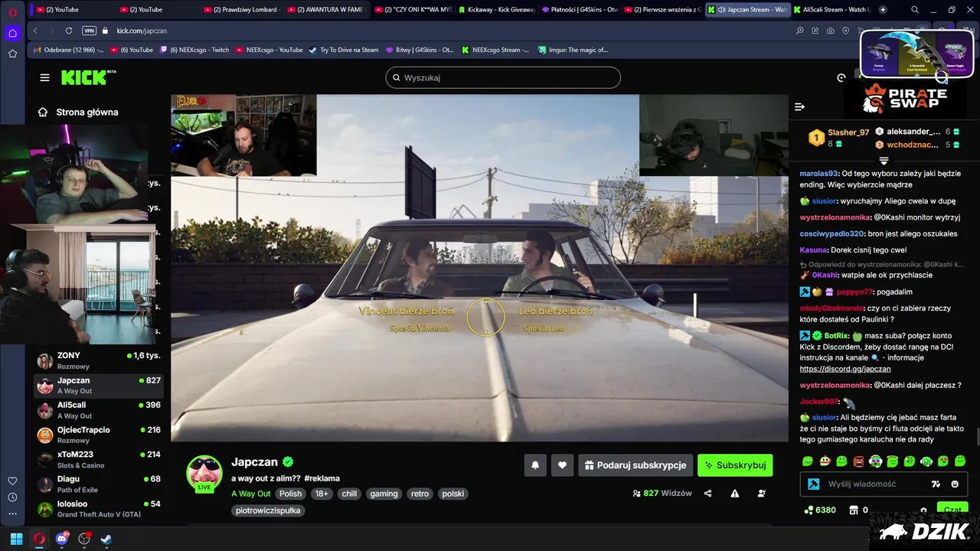Click marolas93 username in chat
This screenshot has width=980, height=551.
coord(818,174)
